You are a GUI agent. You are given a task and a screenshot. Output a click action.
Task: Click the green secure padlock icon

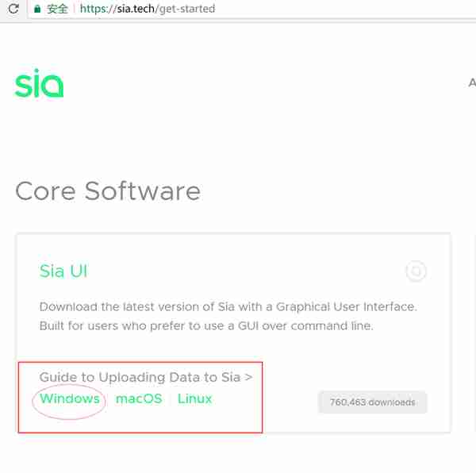(x=37, y=9)
